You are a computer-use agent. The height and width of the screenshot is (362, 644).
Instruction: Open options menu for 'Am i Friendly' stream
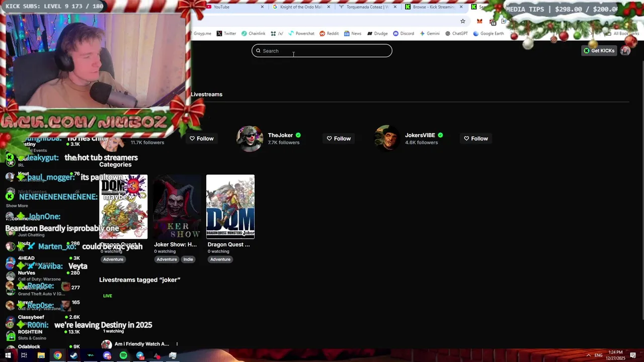coord(177,344)
